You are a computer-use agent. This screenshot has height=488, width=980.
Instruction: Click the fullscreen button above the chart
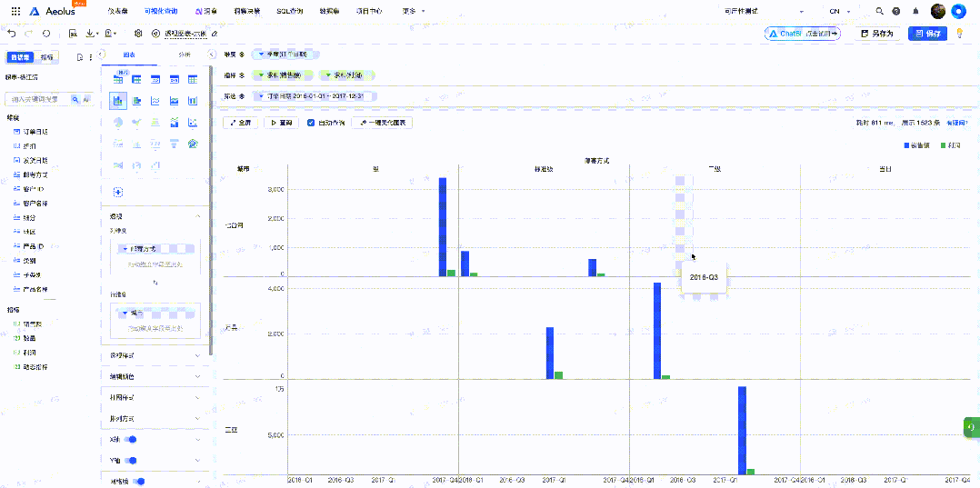pos(241,123)
